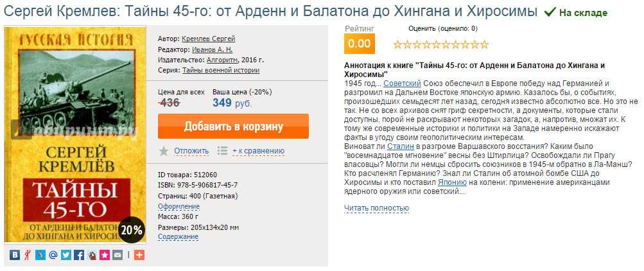Share the book on VKontakte
Image resolution: width=644 pixels, height=271 pixels.
point(15,255)
